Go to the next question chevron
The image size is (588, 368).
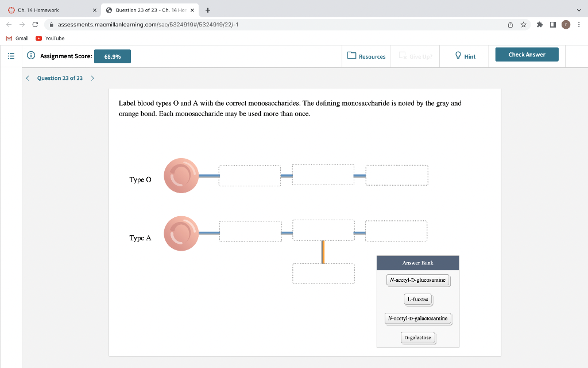(92, 78)
